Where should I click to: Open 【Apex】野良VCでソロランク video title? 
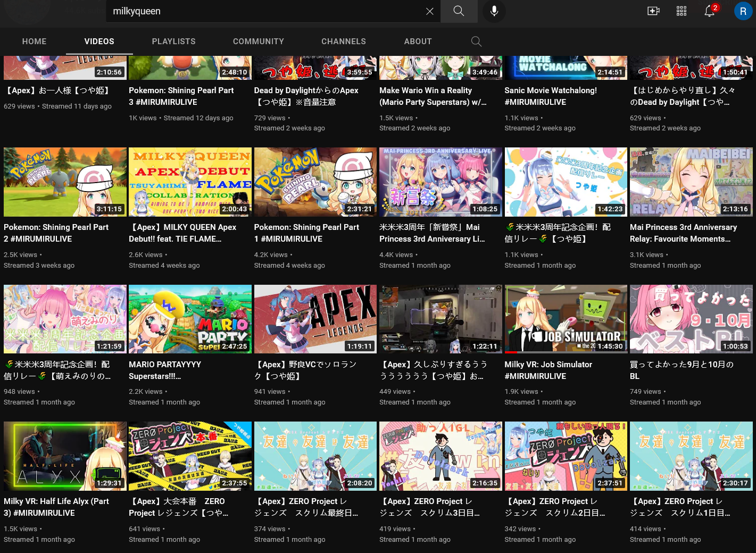pyautogui.click(x=305, y=370)
